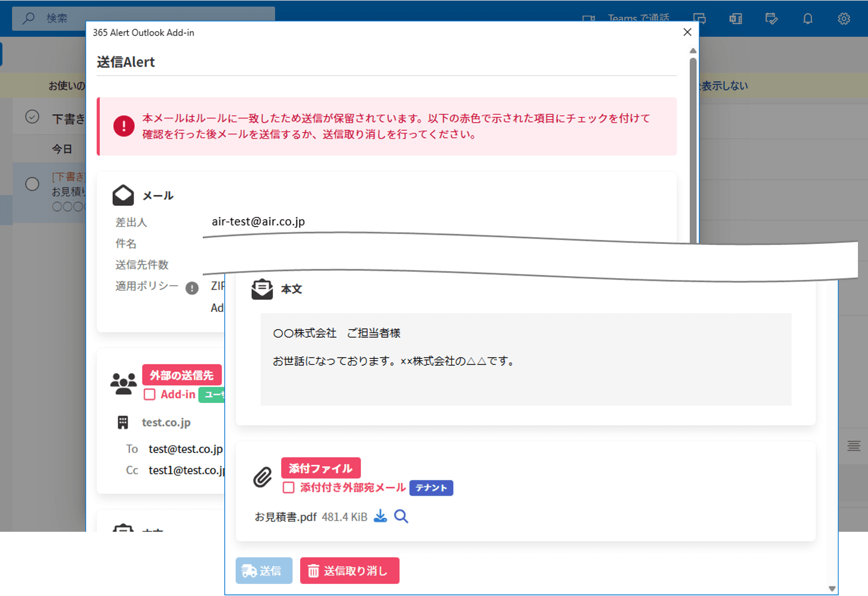The image size is (868, 596).
Task: Click the 今日 date group header
Action: (62, 149)
